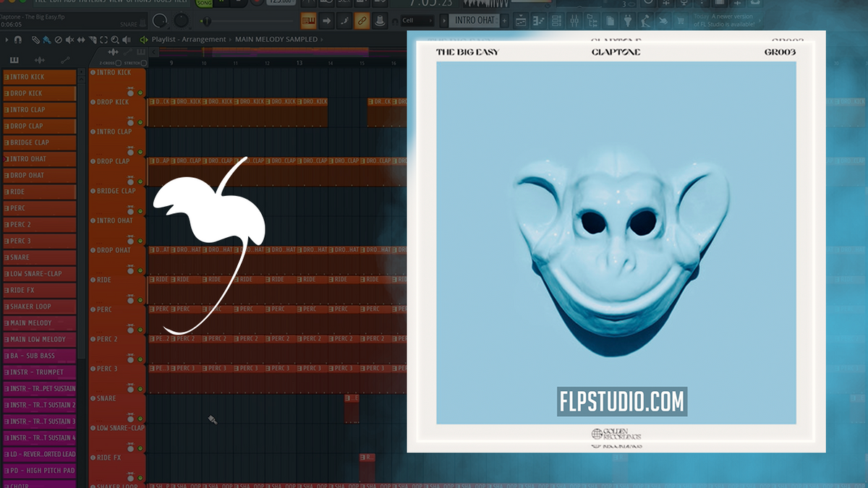Open the Mixer from the top toolbar

pos(574,20)
